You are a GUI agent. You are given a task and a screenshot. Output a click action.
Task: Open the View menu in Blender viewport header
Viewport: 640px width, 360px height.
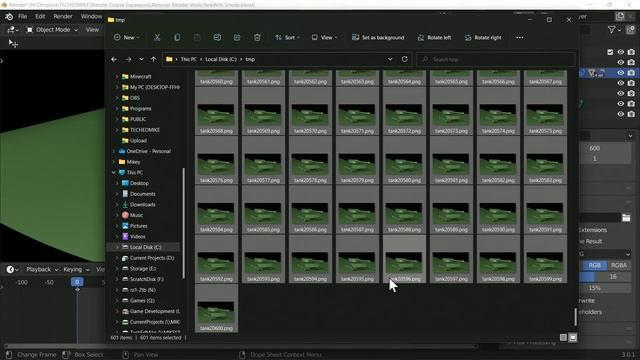pyautogui.click(x=92, y=30)
